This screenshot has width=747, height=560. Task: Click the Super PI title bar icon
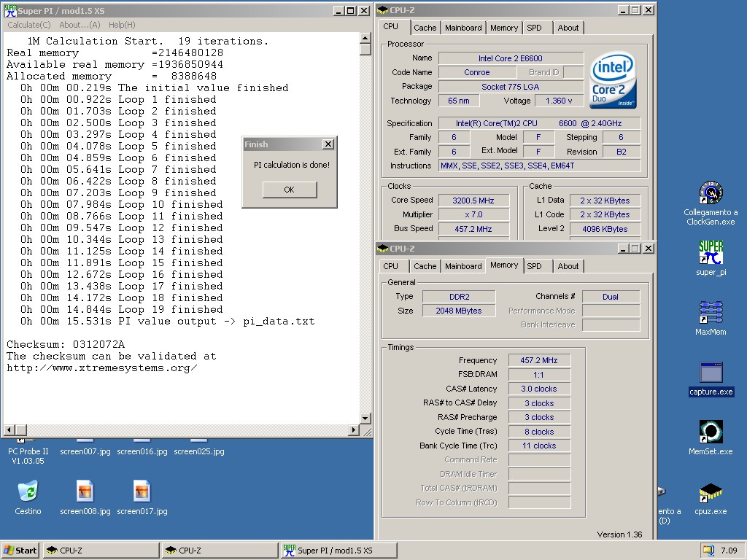pyautogui.click(x=10, y=10)
